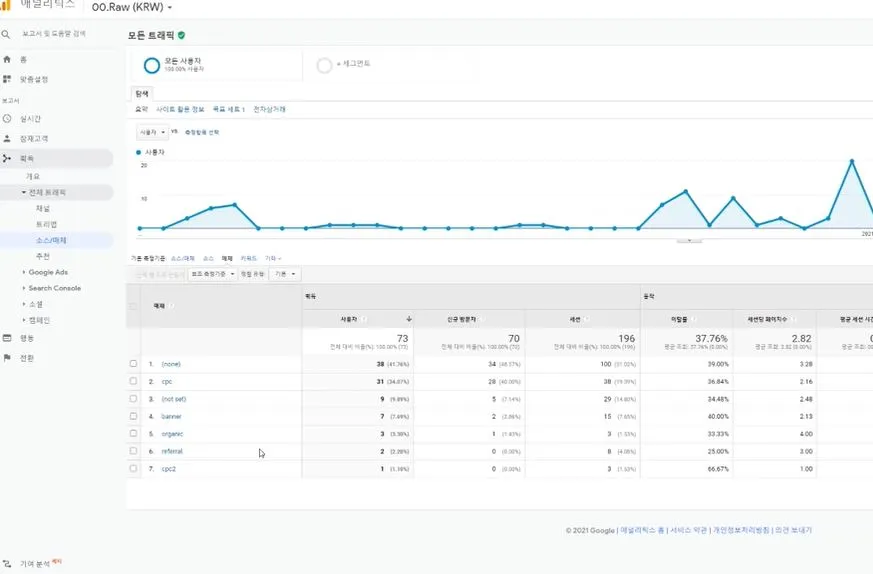Toggle the select-all checkbox in table header
Image resolution: width=873 pixels, height=574 pixels.
[133, 306]
